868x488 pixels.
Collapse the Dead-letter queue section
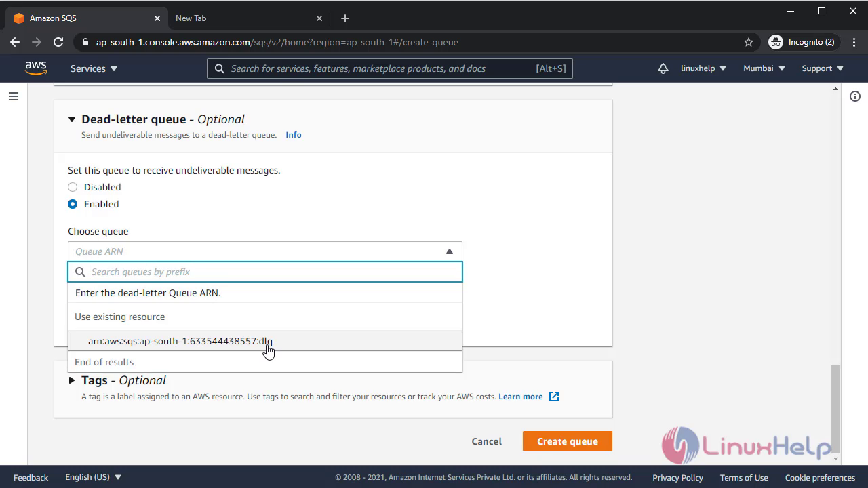[72, 119]
